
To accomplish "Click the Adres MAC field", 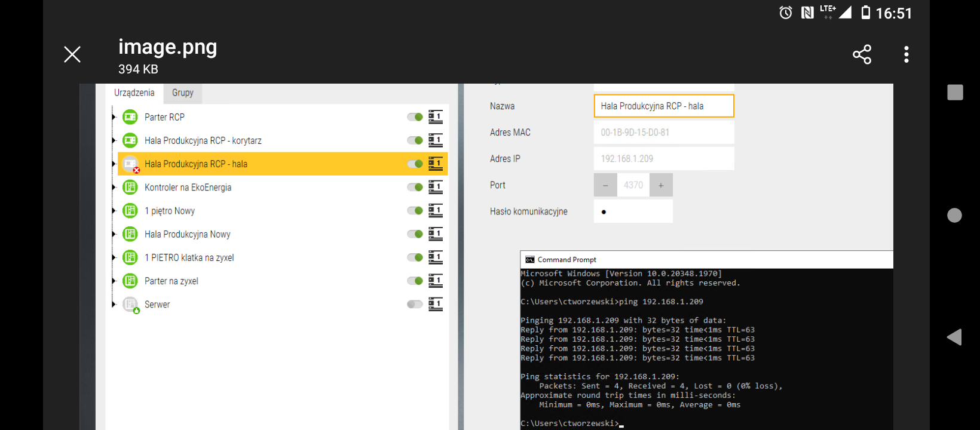I will (x=664, y=133).
